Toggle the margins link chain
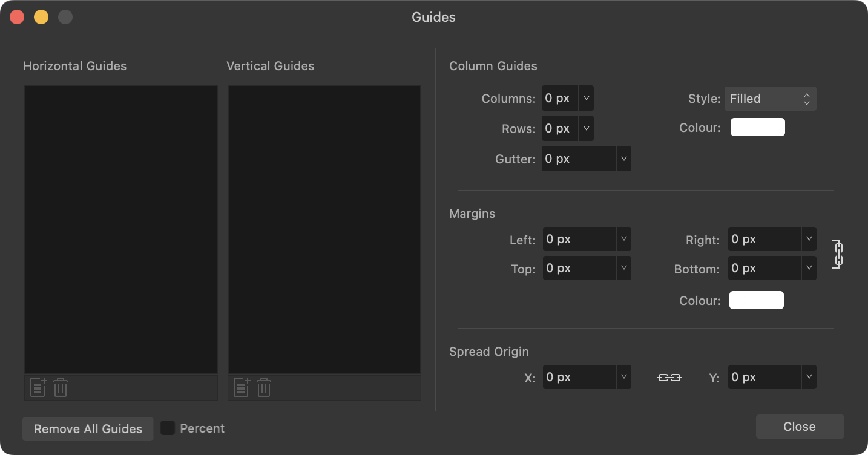The height and width of the screenshot is (455, 868). click(x=837, y=254)
